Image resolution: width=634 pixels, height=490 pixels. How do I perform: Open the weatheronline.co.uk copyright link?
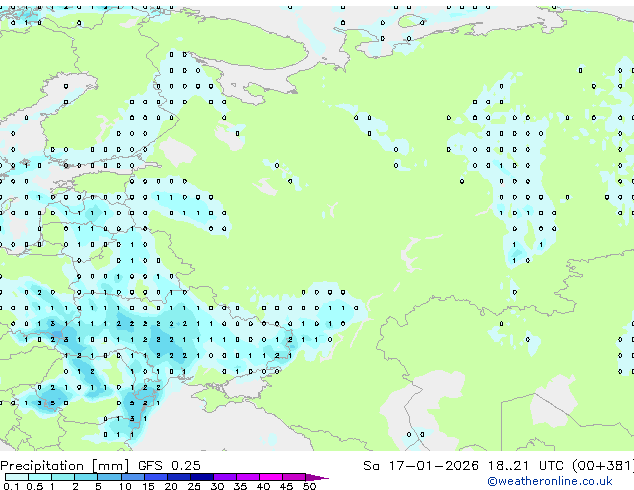pos(550,481)
